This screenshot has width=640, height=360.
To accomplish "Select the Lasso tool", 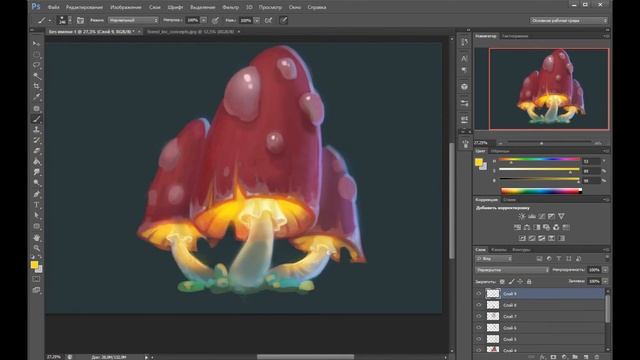I will [36, 65].
